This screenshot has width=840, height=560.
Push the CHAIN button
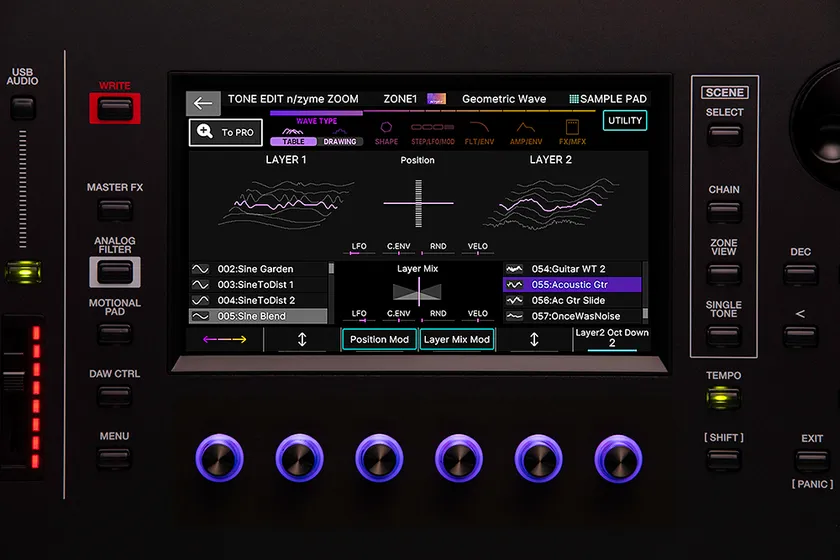click(x=724, y=211)
